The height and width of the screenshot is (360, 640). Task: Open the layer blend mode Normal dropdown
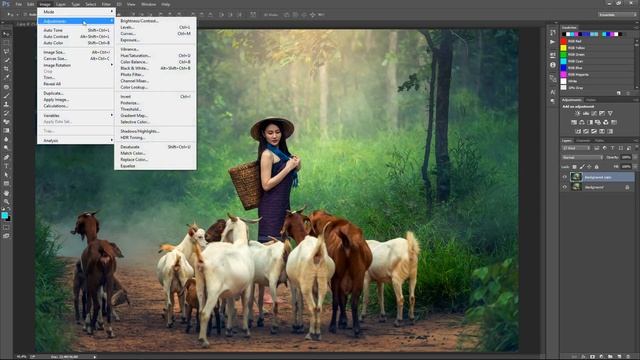pos(582,157)
